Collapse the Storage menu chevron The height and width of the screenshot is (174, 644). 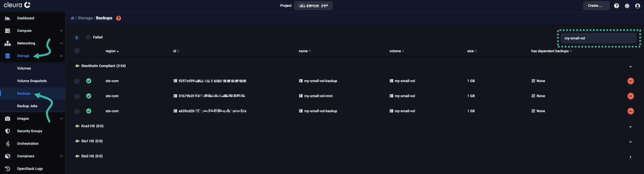(x=61, y=56)
